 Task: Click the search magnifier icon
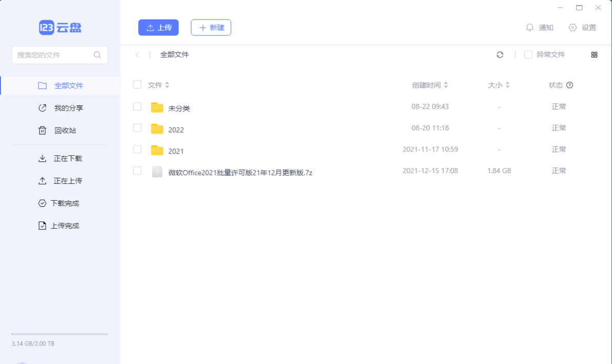click(97, 55)
